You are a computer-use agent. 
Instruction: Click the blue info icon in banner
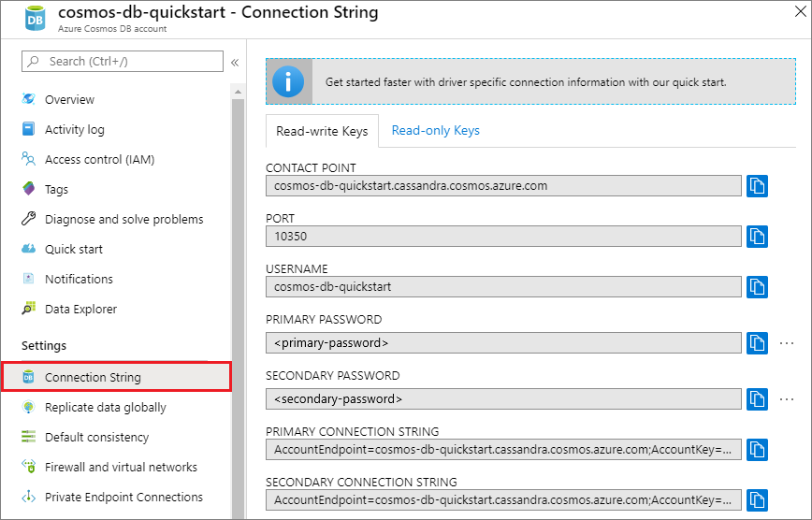pyautogui.click(x=288, y=81)
